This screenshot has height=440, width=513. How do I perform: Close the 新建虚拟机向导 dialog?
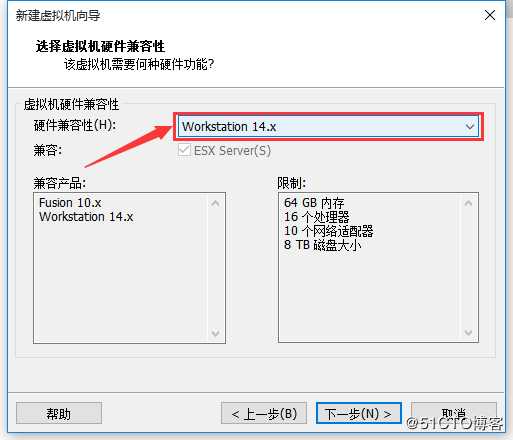[x=490, y=15]
